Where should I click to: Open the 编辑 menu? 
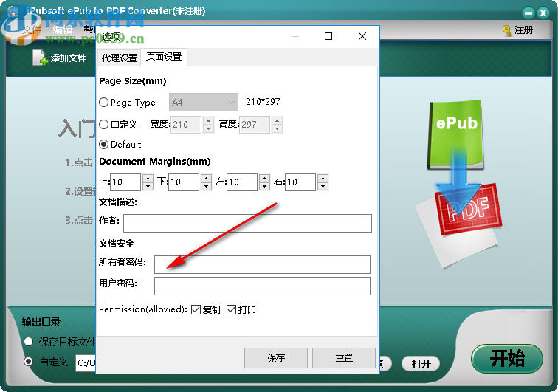click(63, 30)
